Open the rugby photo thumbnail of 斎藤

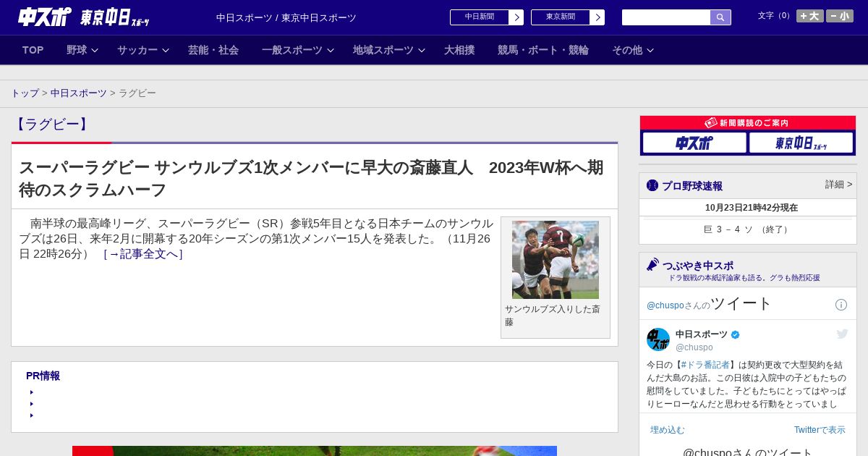(x=556, y=260)
